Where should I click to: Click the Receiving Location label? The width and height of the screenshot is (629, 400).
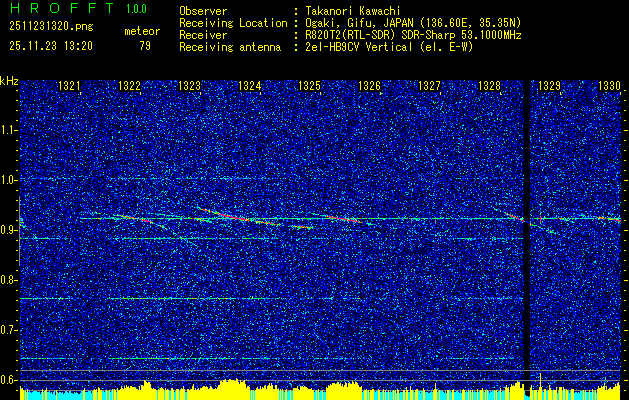coord(233,23)
